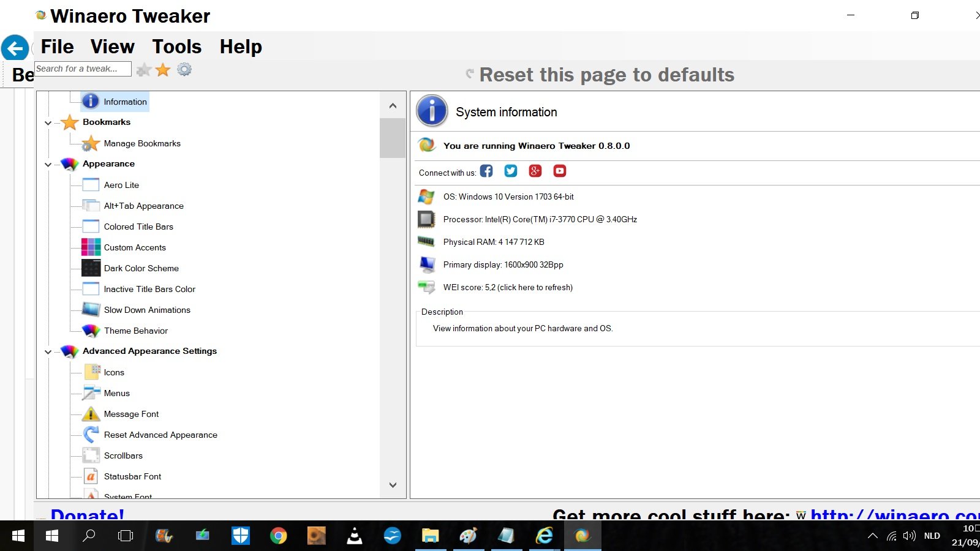
Task: Show hidden system tray icons
Action: (x=873, y=536)
